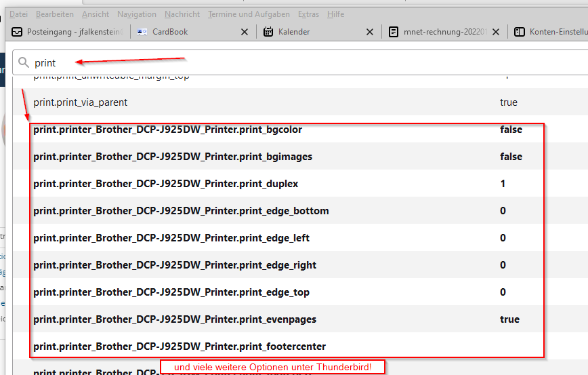
Task: Open the Bearbeiten menu
Action: (x=55, y=14)
